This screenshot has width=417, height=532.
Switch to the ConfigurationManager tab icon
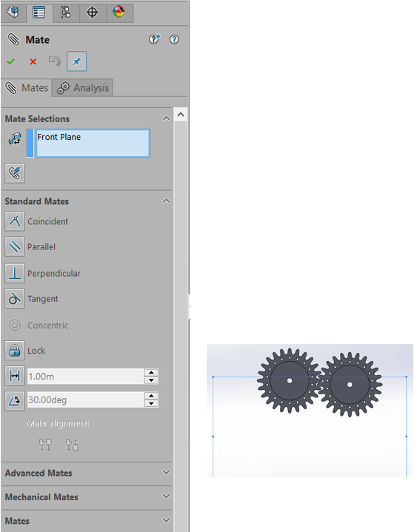tap(65, 13)
